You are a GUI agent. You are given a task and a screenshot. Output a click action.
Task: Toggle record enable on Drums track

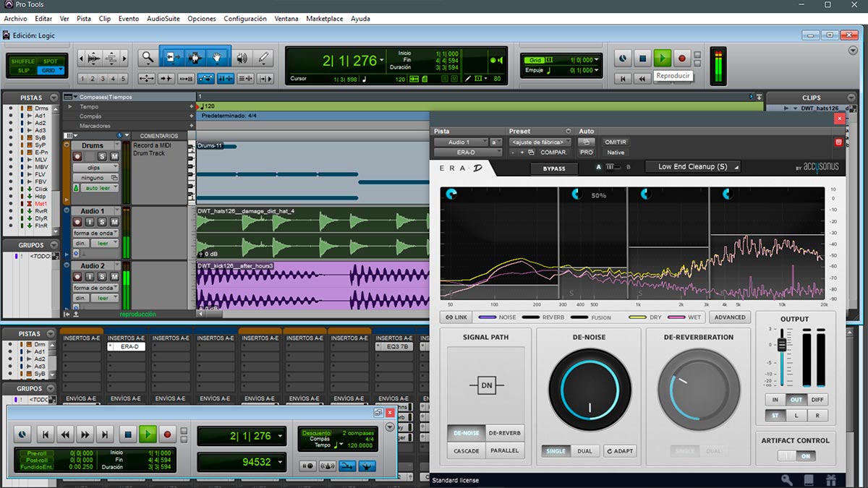tap(77, 156)
